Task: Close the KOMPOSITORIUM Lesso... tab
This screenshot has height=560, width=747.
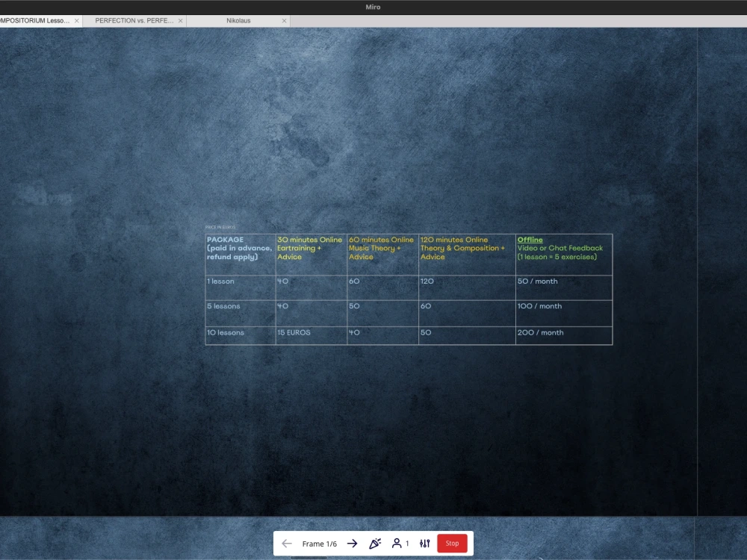Action: click(x=77, y=21)
